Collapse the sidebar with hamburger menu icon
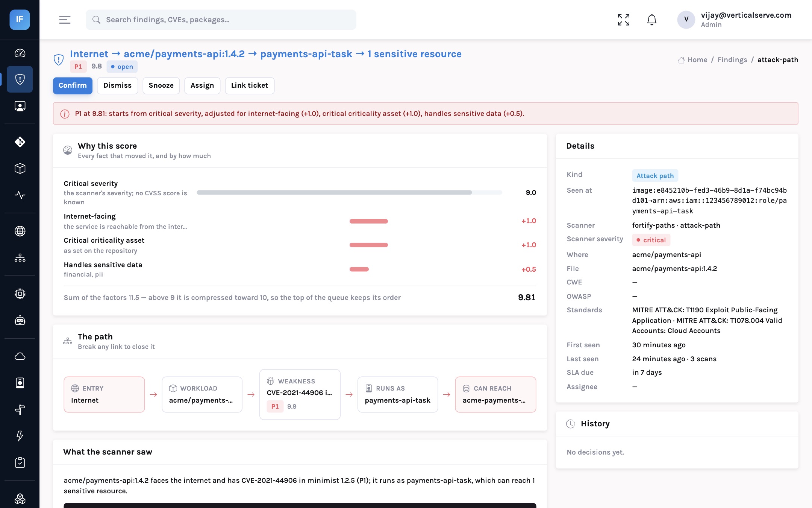Image resolution: width=812 pixels, height=508 pixels. coord(65,20)
